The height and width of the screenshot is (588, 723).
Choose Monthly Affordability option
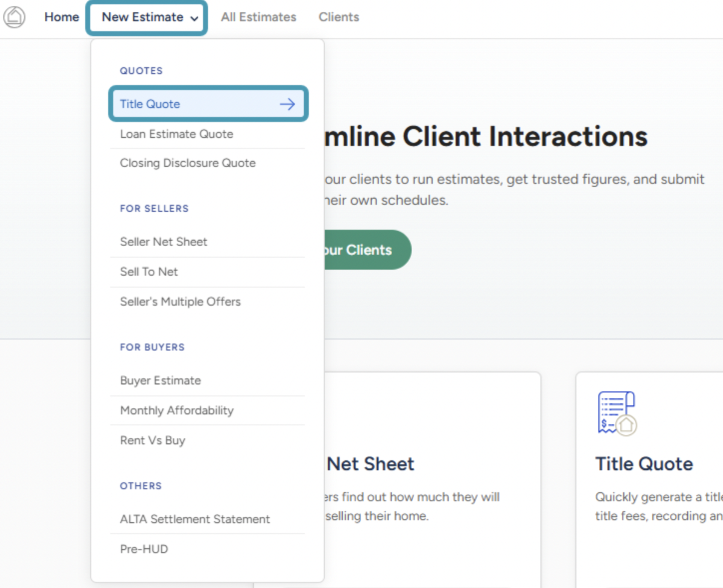(x=177, y=410)
